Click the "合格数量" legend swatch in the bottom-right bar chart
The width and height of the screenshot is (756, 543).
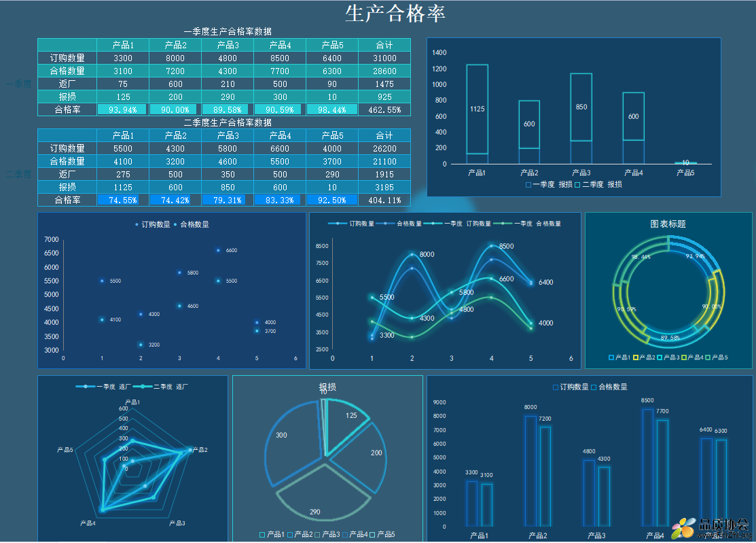tap(594, 387)
